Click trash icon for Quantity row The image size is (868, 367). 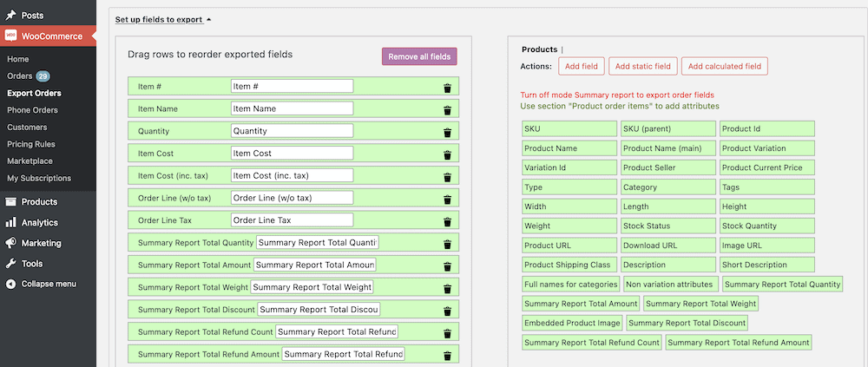click(447, 133)
